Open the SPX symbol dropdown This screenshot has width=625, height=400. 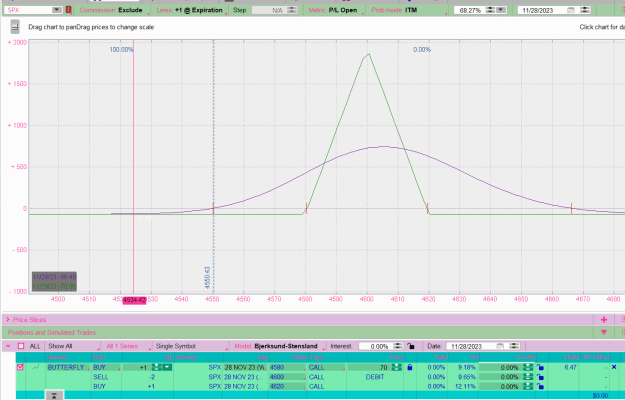(57, 10)
